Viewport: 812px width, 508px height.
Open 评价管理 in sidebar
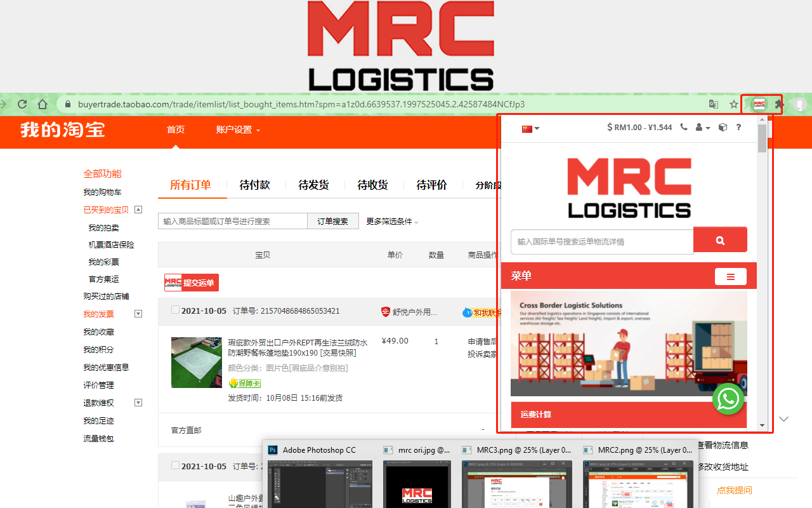[x=98, y=385]
